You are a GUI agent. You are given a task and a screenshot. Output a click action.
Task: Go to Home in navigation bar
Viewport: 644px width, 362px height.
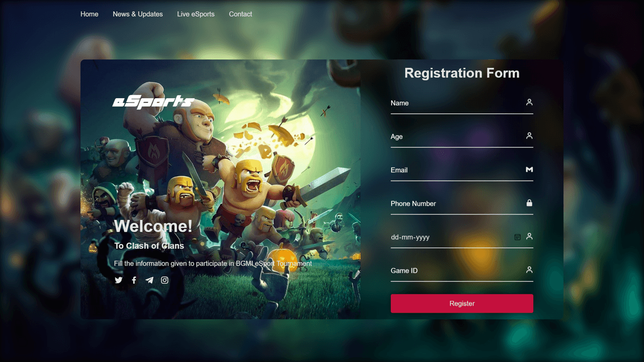pos(90,14)
